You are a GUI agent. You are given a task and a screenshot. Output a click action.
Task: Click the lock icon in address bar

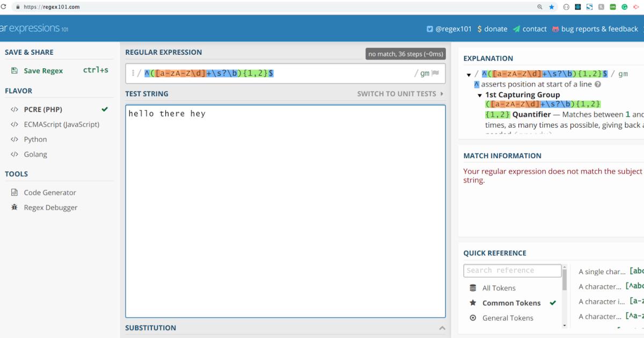click(x=18, y=7)
